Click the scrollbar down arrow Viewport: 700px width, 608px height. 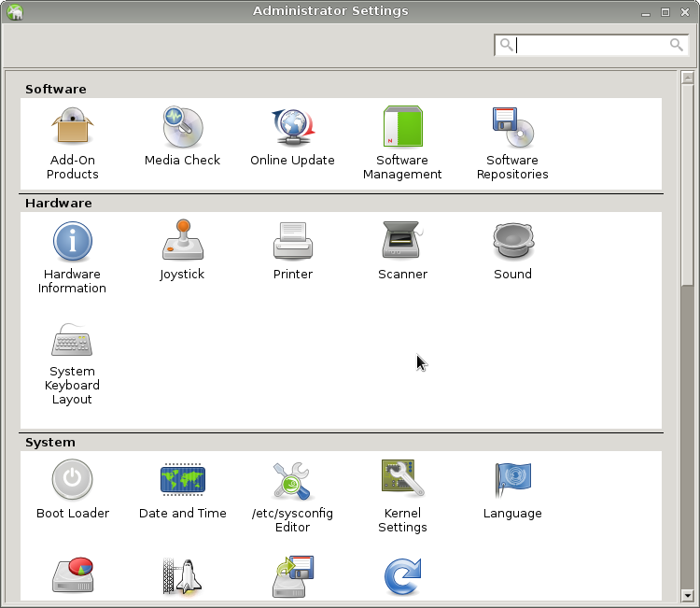coord(688,596)
